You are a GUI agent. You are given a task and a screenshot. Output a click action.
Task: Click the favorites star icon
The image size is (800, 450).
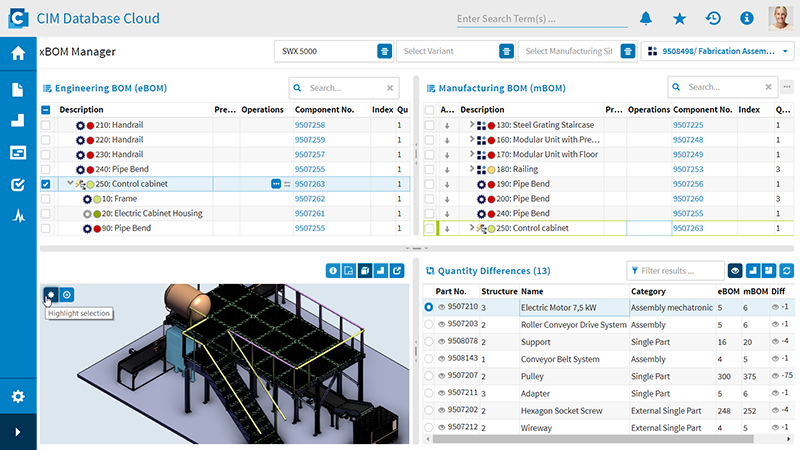click(680, 18)
